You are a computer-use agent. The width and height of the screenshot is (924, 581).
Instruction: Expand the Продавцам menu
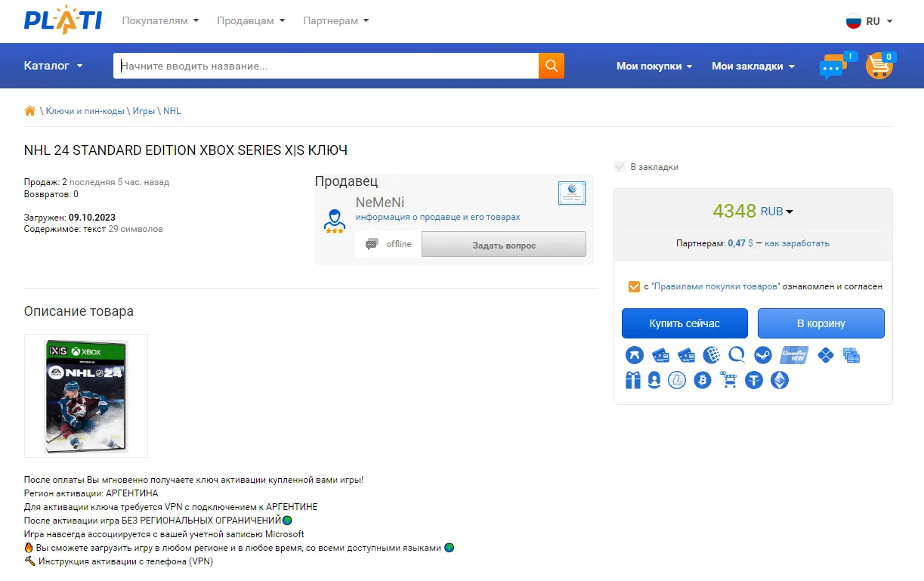point(251,21)
